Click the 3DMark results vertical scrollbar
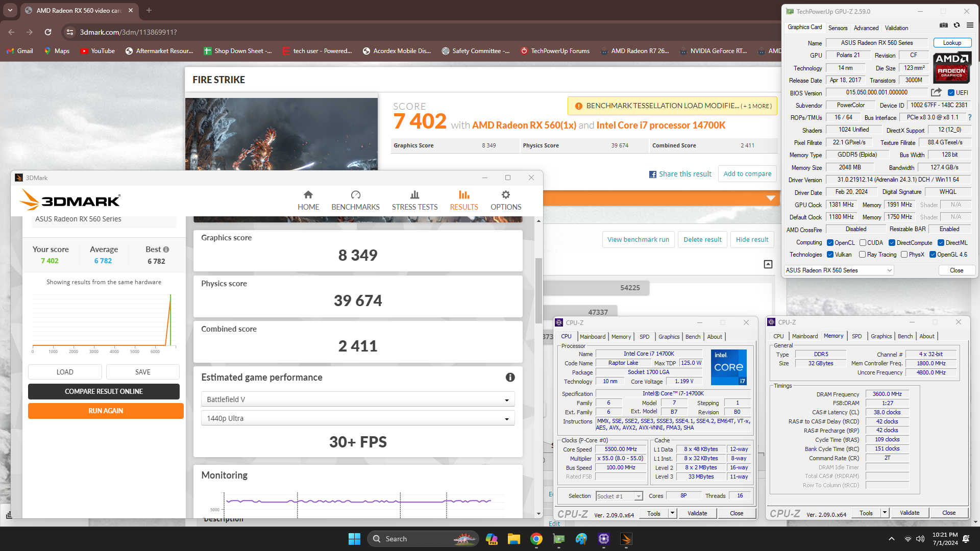 coord(538,291)
